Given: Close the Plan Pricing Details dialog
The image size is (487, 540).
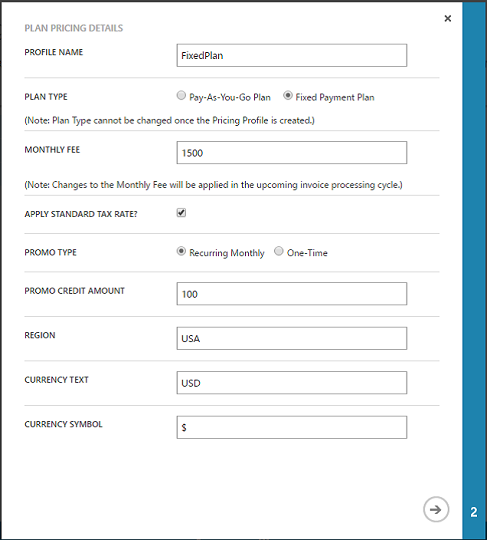Looking at the screenshot, I should pyautogui.click(x=447, y=18).
